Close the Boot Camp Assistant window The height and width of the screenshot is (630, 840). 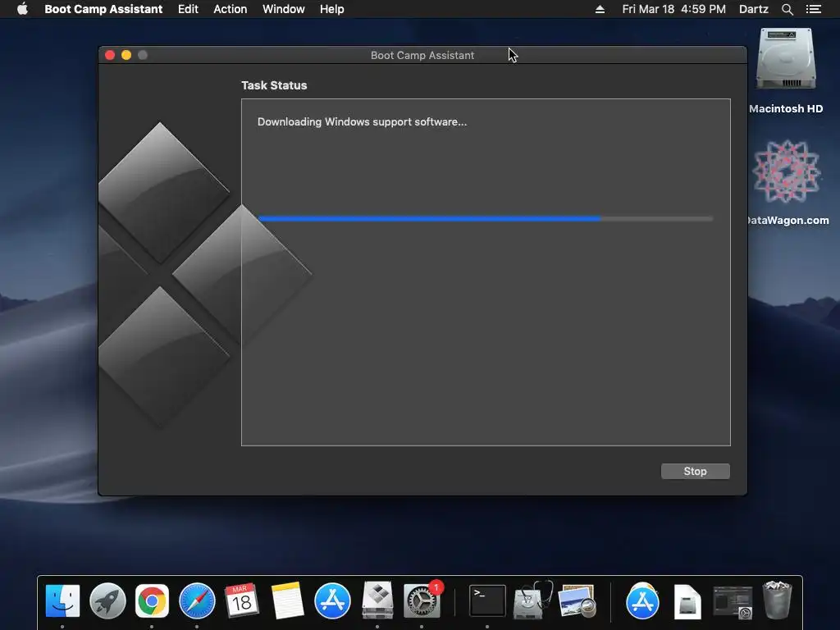(110, 55)
